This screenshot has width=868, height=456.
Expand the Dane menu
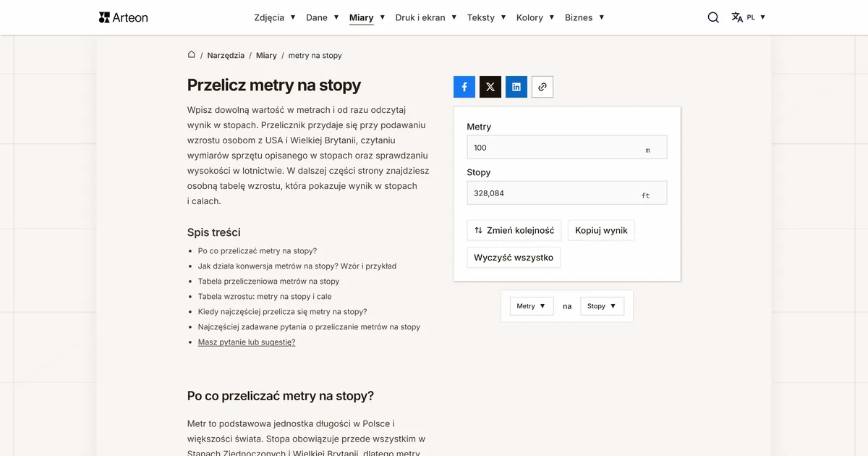coord(323,17)
